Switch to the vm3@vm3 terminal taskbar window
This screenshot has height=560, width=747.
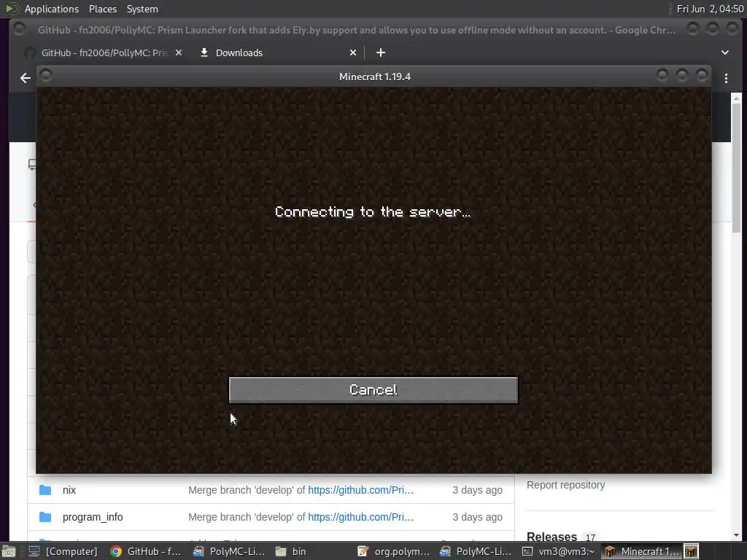(x=558, y=551)
